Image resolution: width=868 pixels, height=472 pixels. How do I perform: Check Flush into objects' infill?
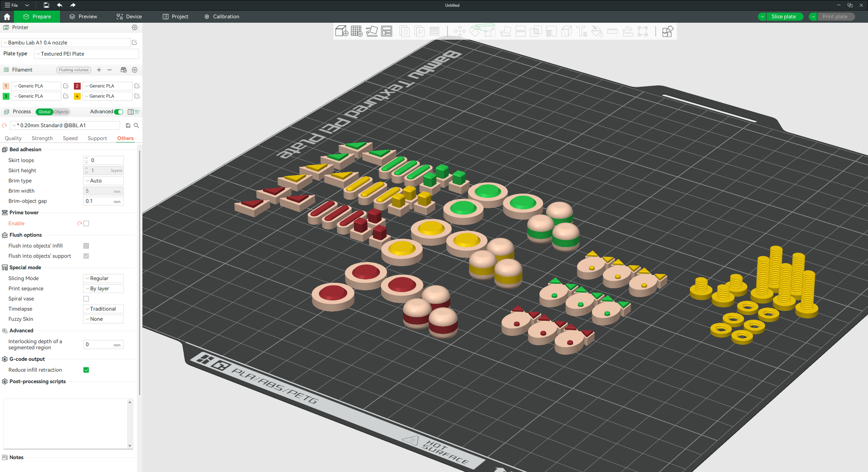coord(86,246)
